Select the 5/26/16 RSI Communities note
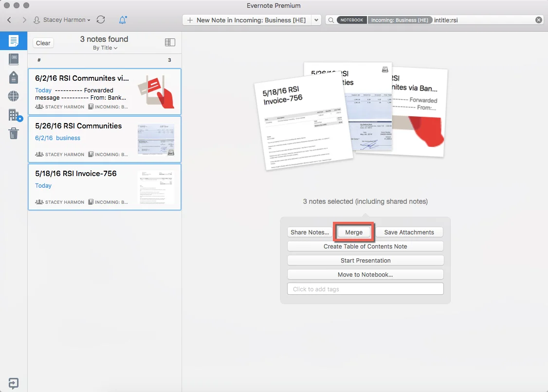The height and width of the screenshot is (392, 548). (105, 140)
